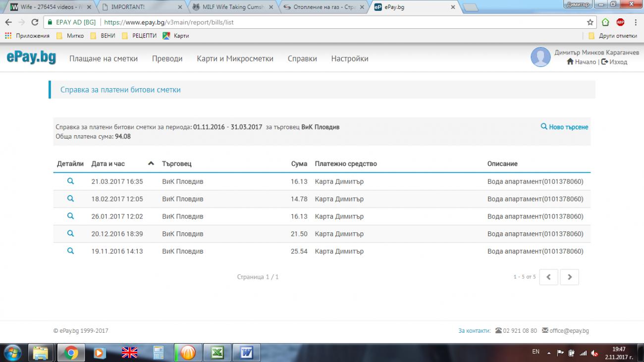The image size is (644, 362).
Task: Reload the page with refresh icon
Action: click(x=35, y=22)
